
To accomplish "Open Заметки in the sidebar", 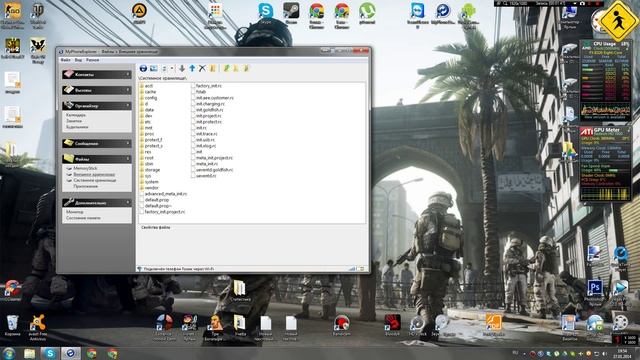I will pyautogui.click(x=74, y=121).
